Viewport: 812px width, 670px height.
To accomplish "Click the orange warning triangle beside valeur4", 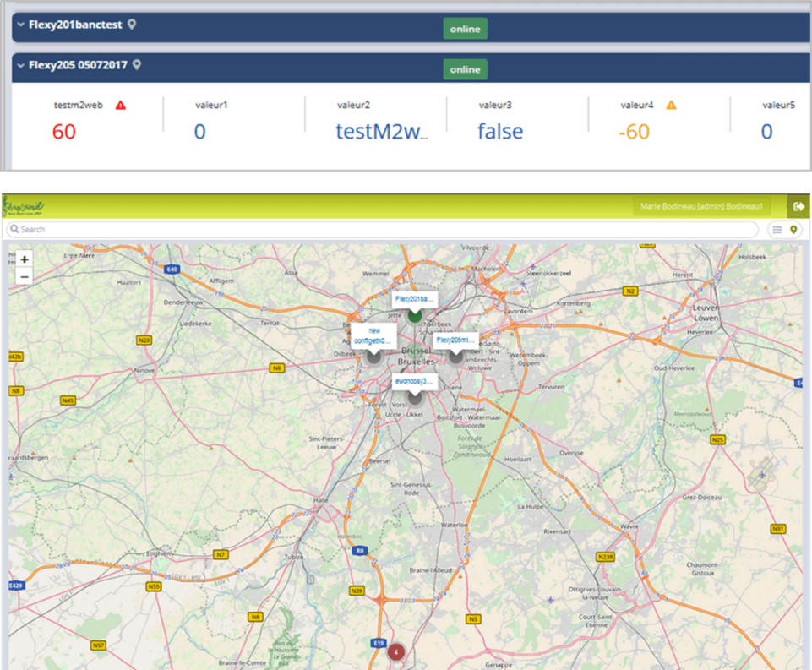I will pos(671,106).
